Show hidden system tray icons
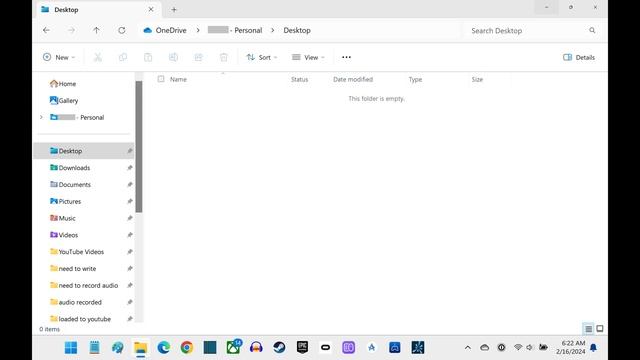The height and width of the screenshot is (360, 640). point(468,348)
